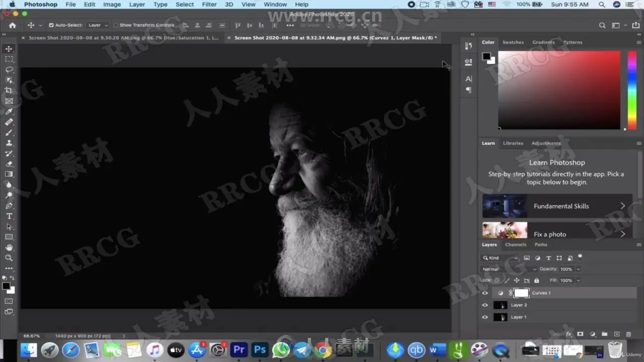The image size is (644, 362).
Task: Select the Move tool in the toolbar
Action: (9, 49)
